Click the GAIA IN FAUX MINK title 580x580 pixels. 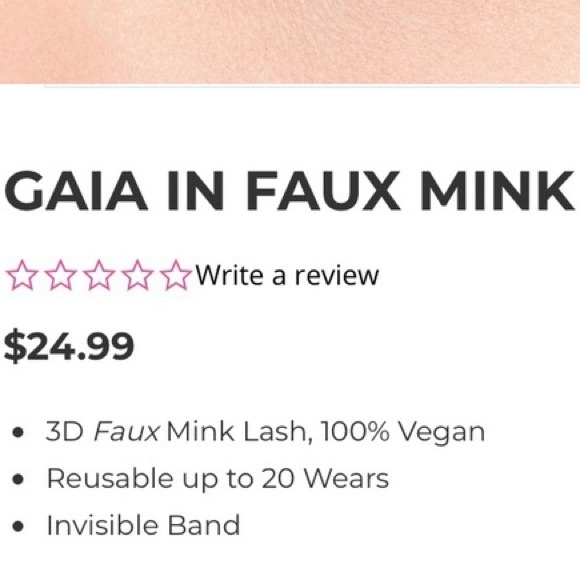tap(290, 191)
